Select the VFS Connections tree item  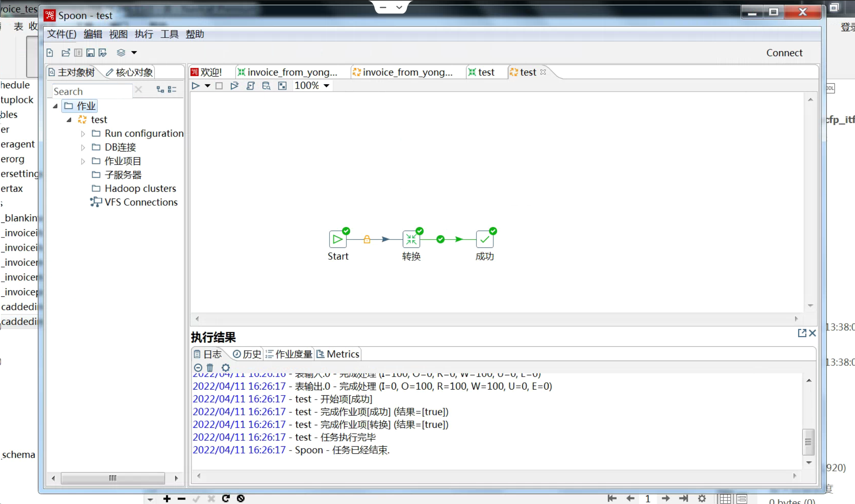[134, 202]
